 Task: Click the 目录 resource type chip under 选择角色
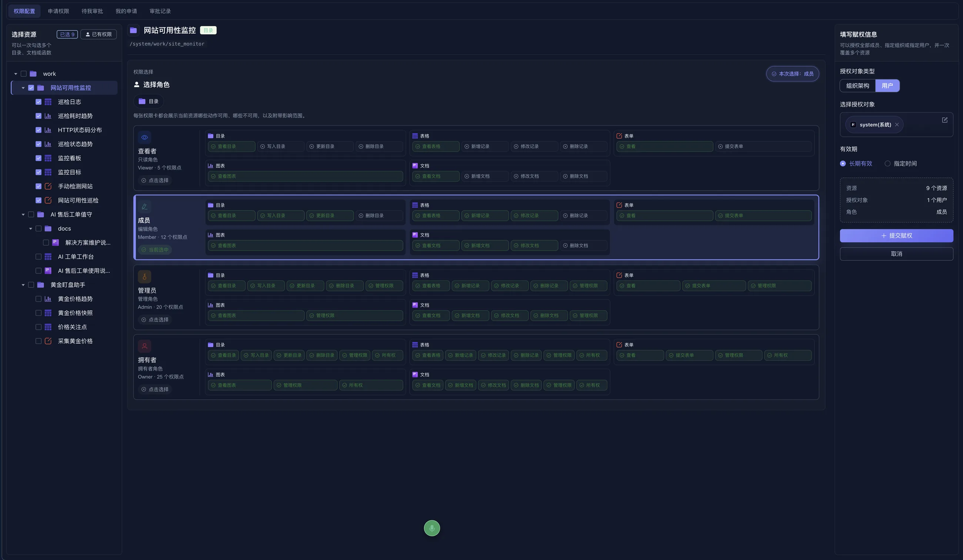pyautogui.click(x=149, y=101)
